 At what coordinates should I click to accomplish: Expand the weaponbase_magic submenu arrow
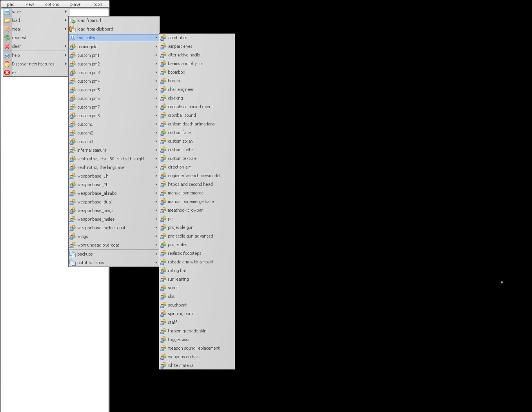pyautogui.click(x=156, y=211)
